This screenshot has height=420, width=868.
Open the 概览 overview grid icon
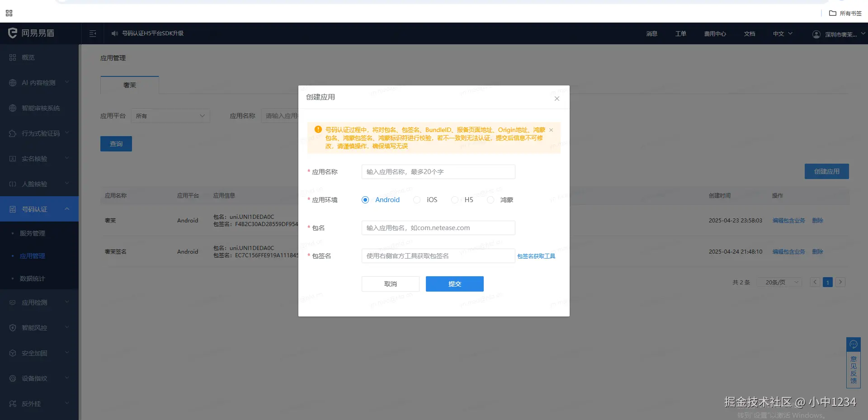tap(13, 57)
